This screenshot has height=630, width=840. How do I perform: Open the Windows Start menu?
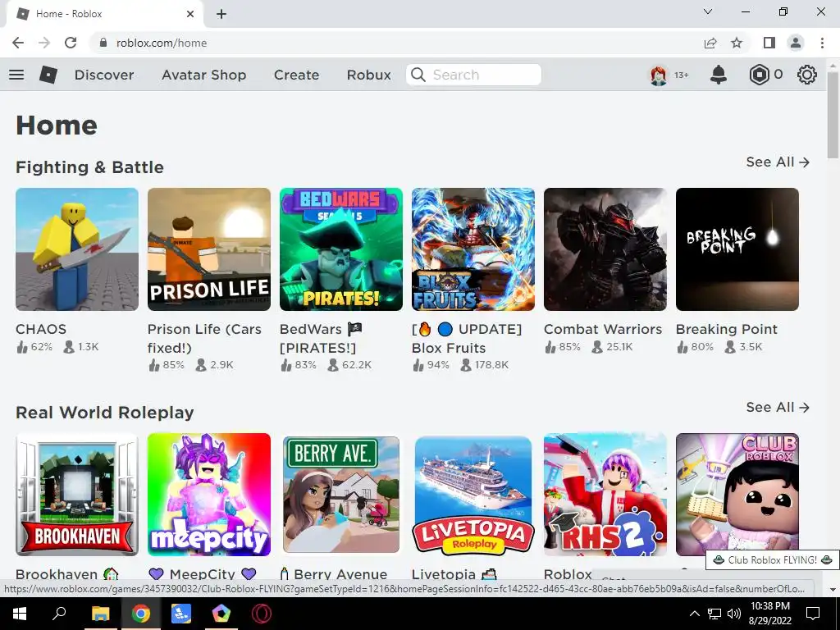[x=20, y=614]
